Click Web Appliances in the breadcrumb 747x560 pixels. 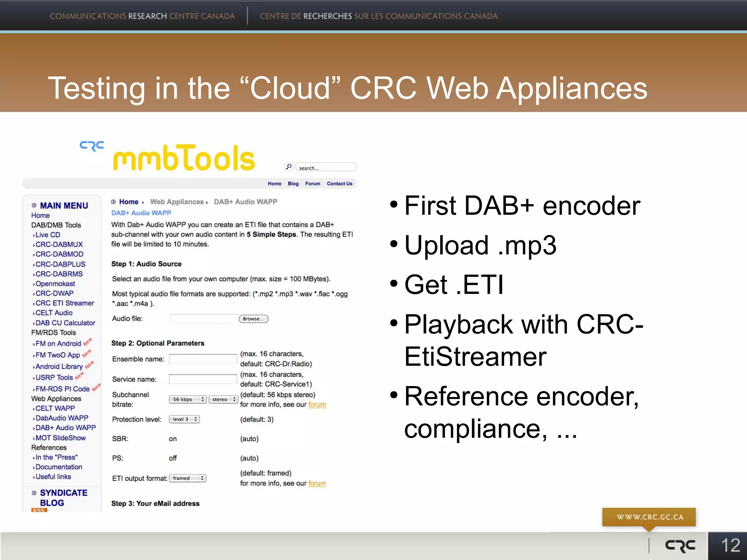tap(177, 202)
